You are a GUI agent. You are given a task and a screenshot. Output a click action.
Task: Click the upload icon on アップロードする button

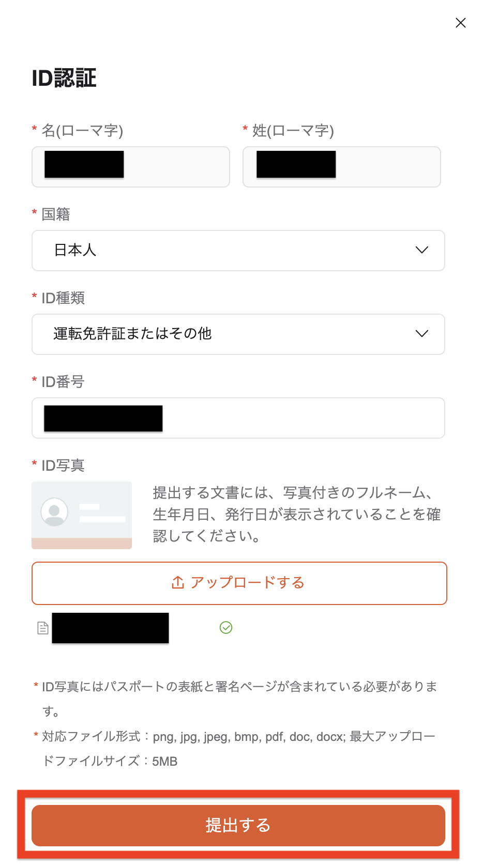176,582
